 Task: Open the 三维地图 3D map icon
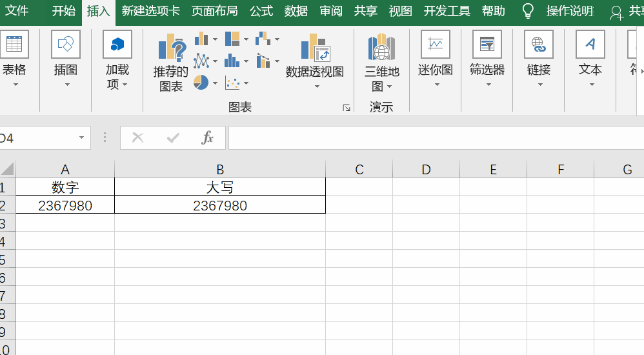coord(381,47)
